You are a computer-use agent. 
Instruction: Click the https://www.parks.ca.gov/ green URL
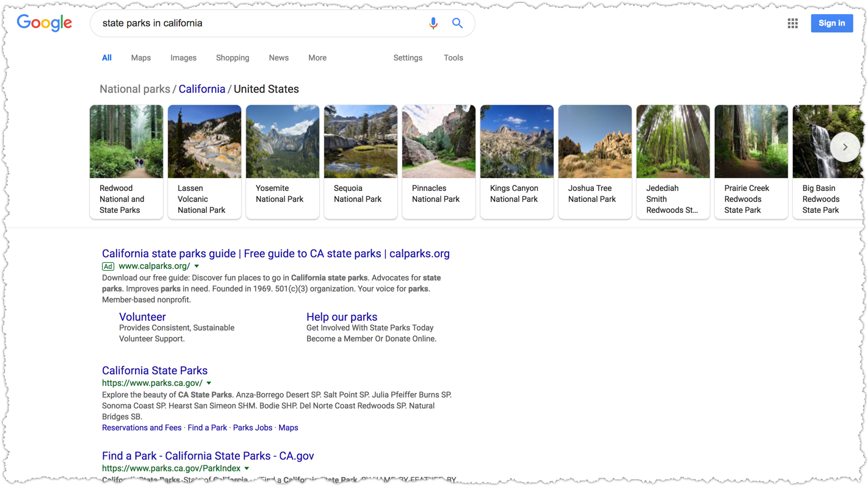(x=152, y=384)
